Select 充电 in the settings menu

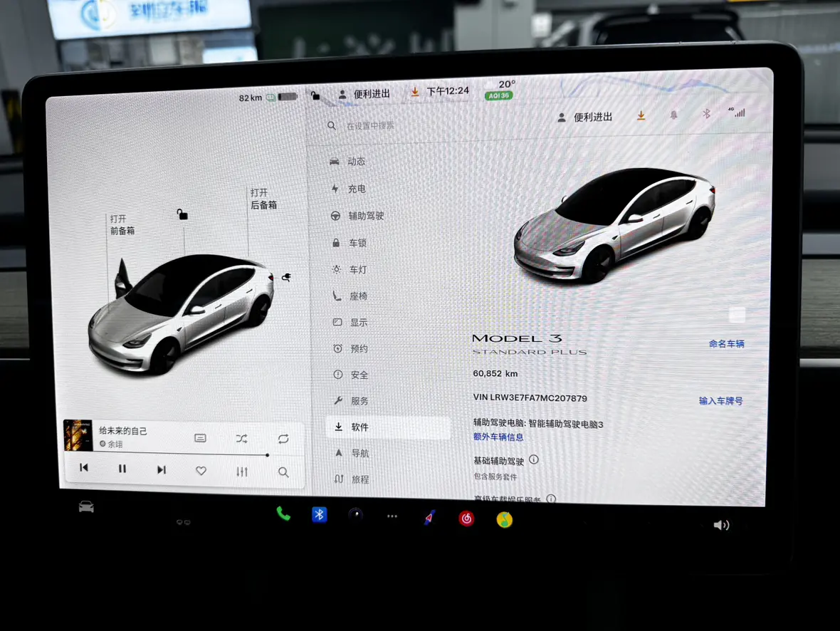[356, 189]
